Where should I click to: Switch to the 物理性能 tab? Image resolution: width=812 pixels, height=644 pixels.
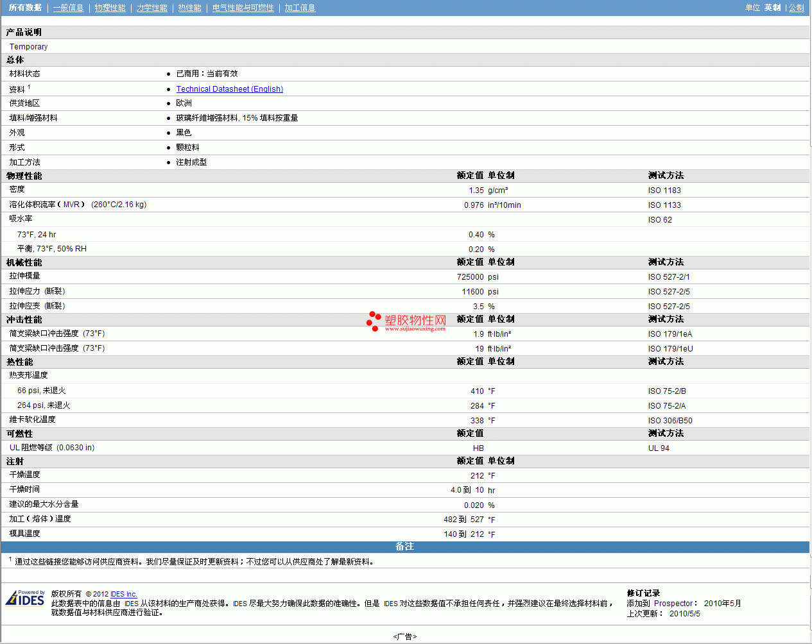tap(110, 8)
